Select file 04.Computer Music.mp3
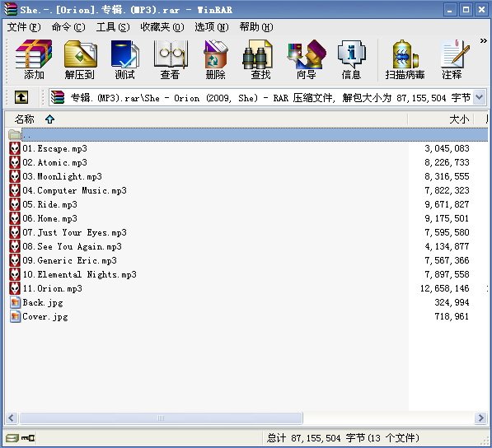492x448 pixels. click(x=75, y=190)
